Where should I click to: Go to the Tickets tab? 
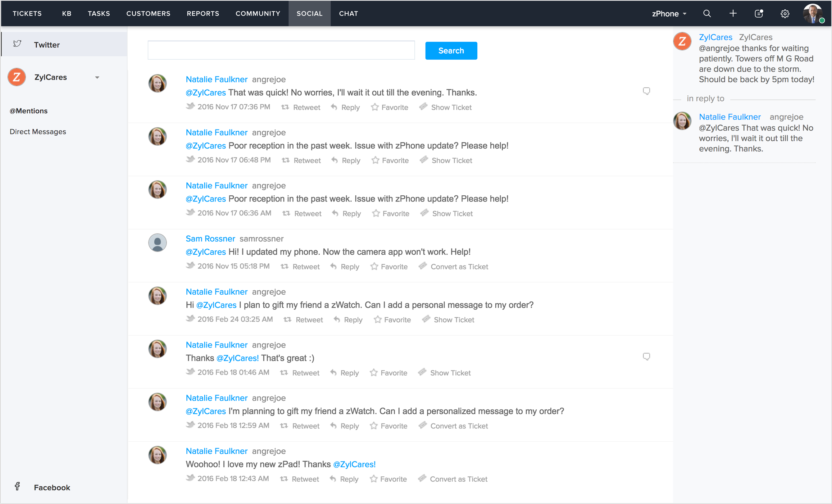tap(27, 14)
